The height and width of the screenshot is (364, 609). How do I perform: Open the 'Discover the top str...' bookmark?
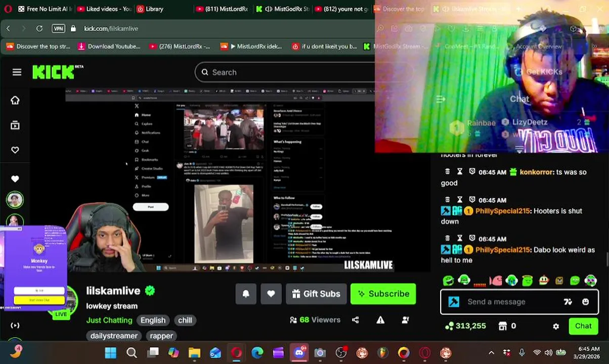tap(38, 47)
